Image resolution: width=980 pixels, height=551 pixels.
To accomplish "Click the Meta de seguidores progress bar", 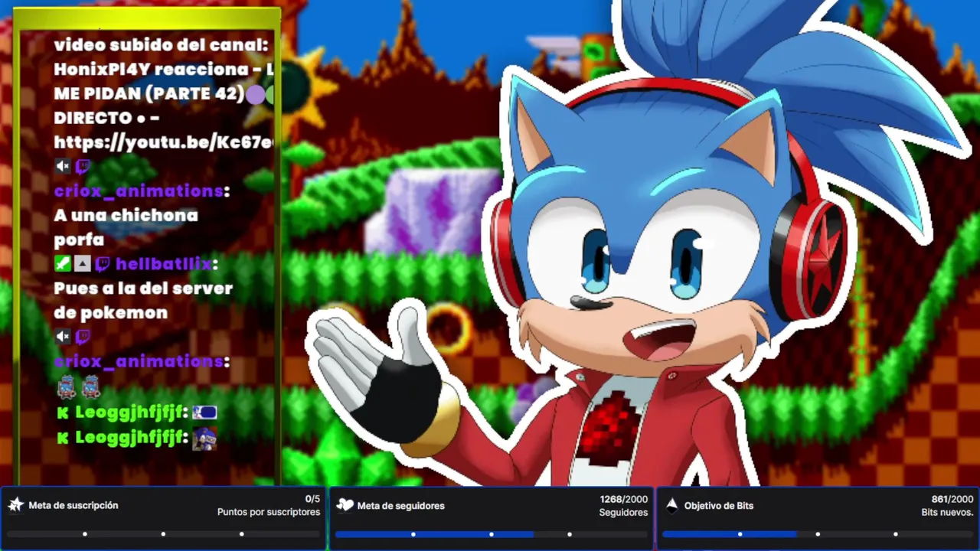I will click(x=492, y=534).
